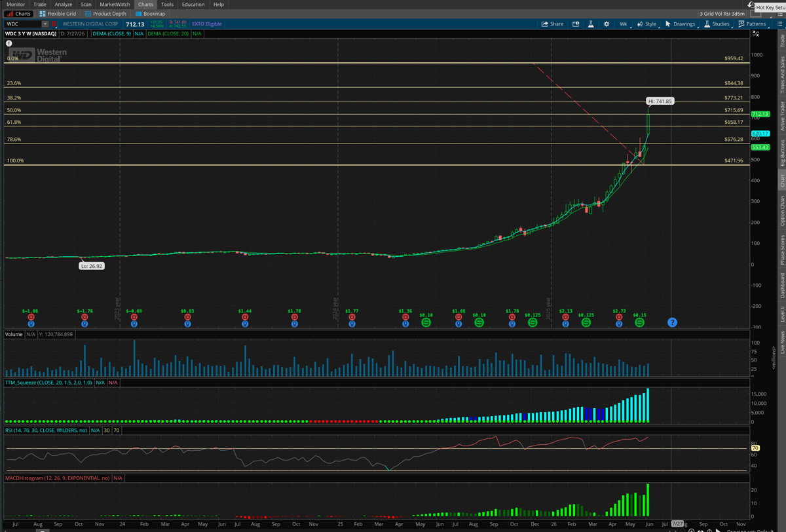Open the Help tab
The width and height of the screenshot is (786, 532).
coord(219,4)
